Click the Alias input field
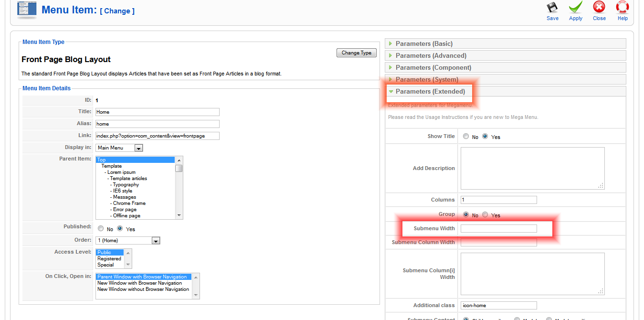Image resolution: width=644 pixels, height=320 pixels. pos(158,124)
